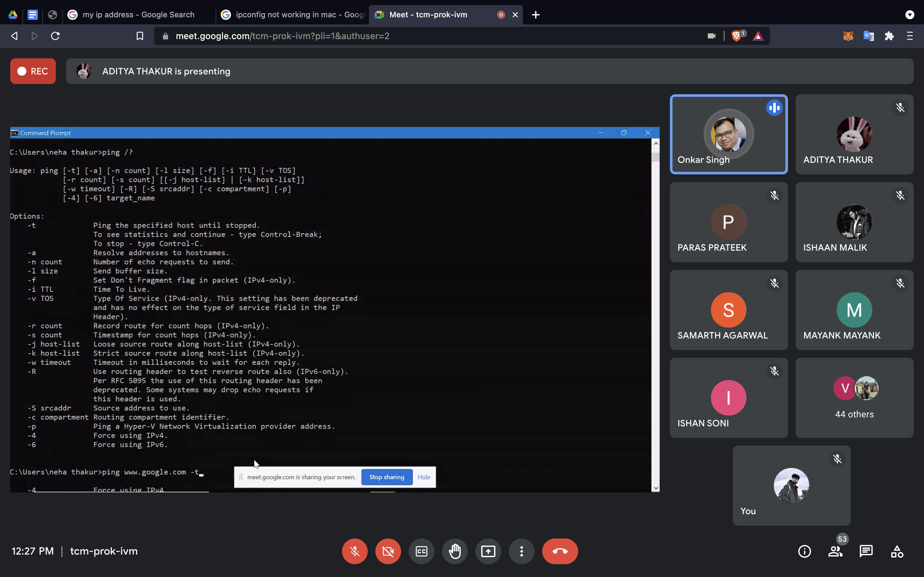Show everyone participants icon
Viewport: 924px width, 577px height.
click(835, 551)
